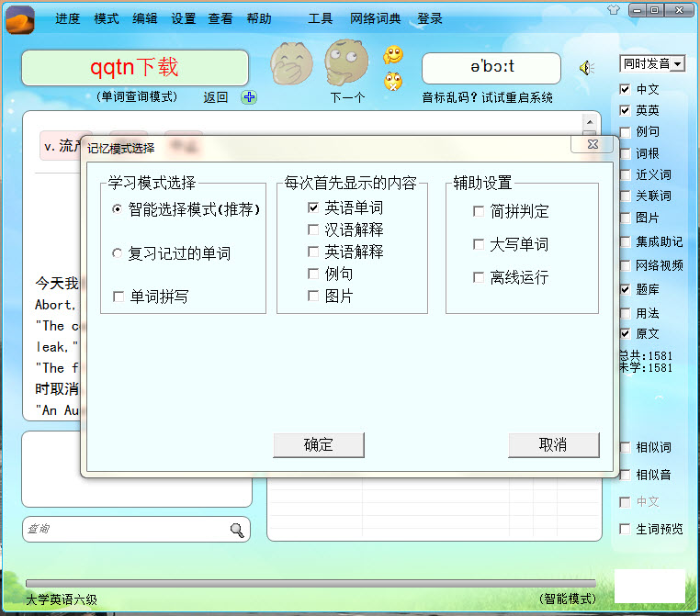Click the magnifier search icon

(237, 530)
